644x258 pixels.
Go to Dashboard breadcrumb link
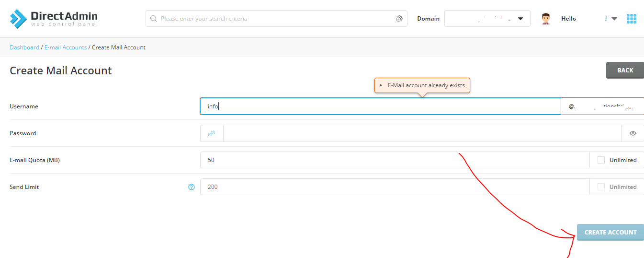coord(24,47)
